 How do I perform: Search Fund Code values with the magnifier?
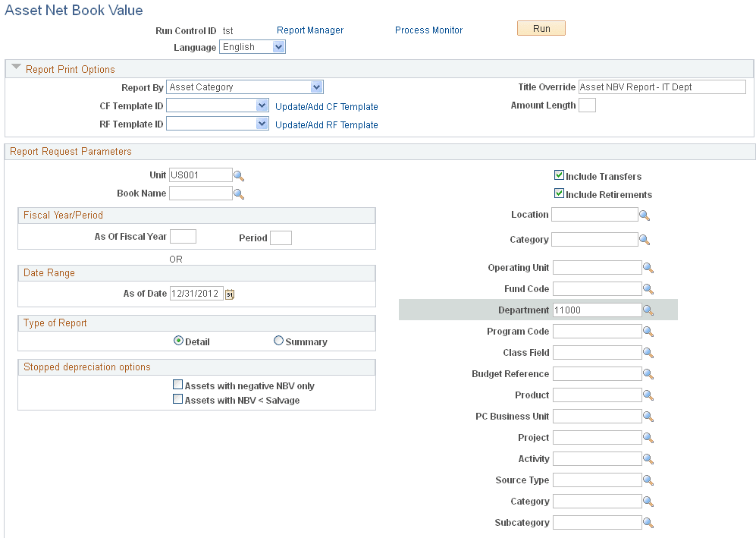[x=648, y=288]
